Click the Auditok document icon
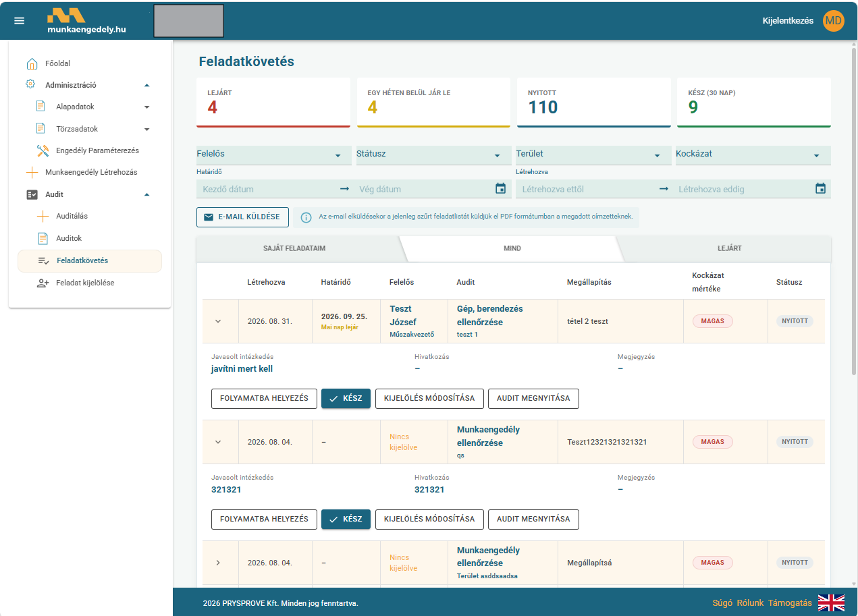Screen dimensions: 858x616 coord(43,238)
